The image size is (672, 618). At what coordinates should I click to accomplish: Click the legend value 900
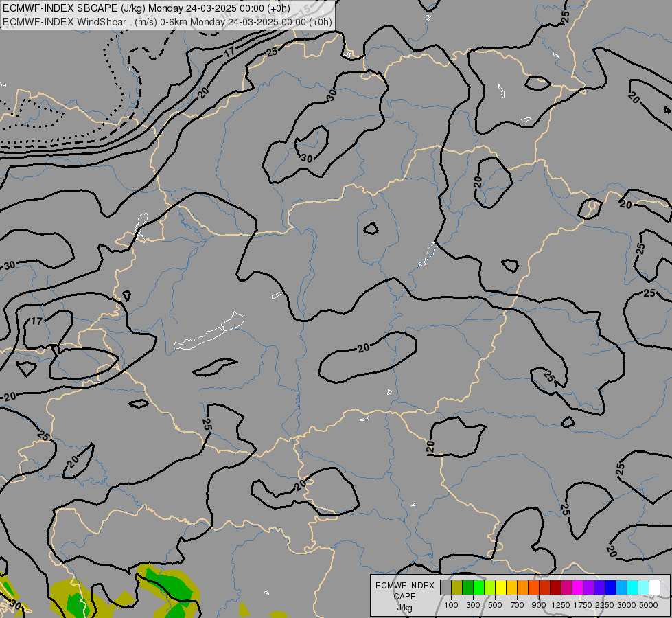[x=539, y=605]
